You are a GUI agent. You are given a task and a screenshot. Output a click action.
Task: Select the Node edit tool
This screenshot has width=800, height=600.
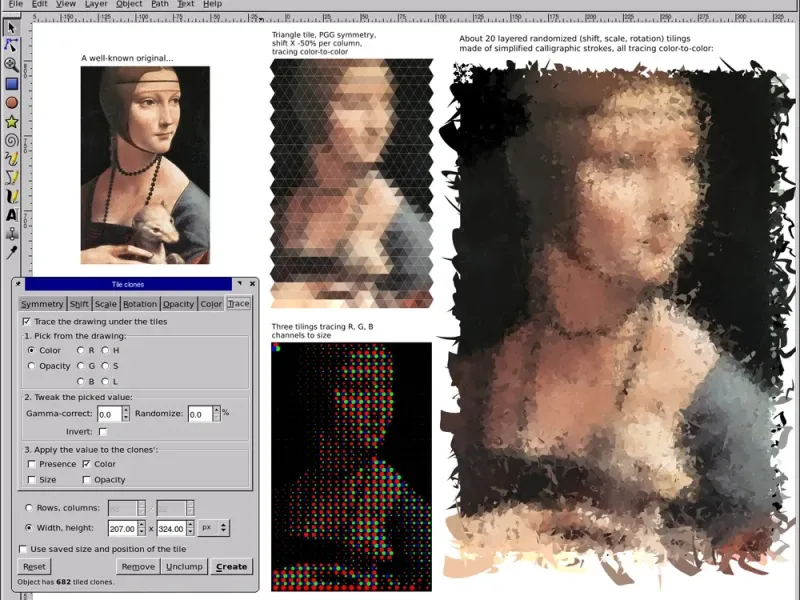point(11,45)
